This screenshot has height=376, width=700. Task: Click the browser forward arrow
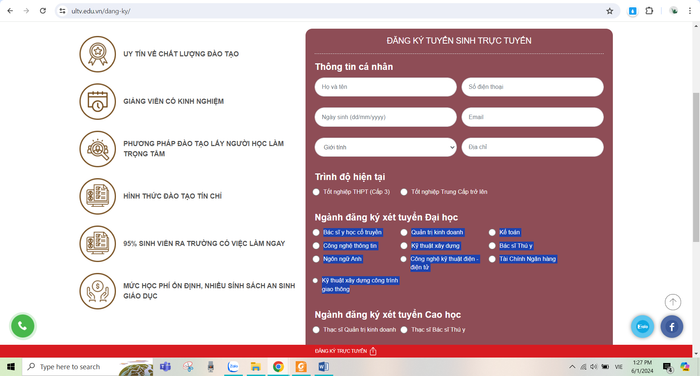tap(26, 11)
